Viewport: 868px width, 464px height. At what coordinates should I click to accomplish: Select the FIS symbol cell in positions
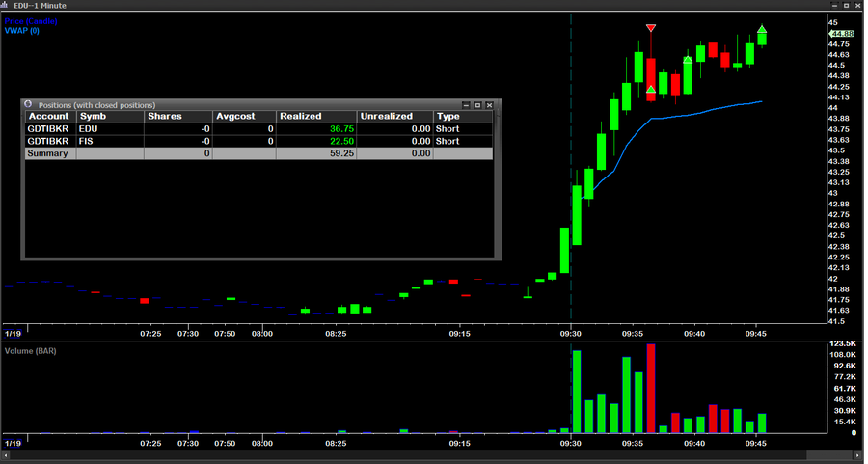click(x=111, y=141)
